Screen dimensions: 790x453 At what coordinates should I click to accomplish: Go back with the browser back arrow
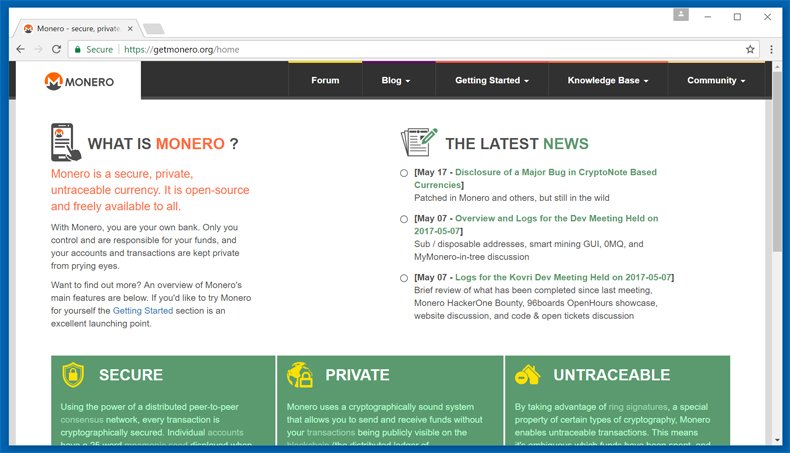(x=20, y=49)
